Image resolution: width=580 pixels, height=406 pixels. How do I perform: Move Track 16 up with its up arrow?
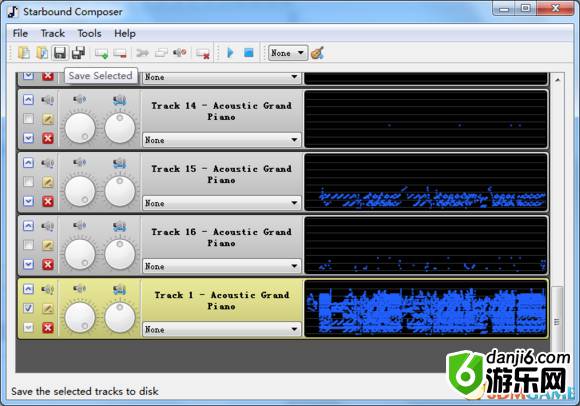pyautogui.click(x=28, y=226)
